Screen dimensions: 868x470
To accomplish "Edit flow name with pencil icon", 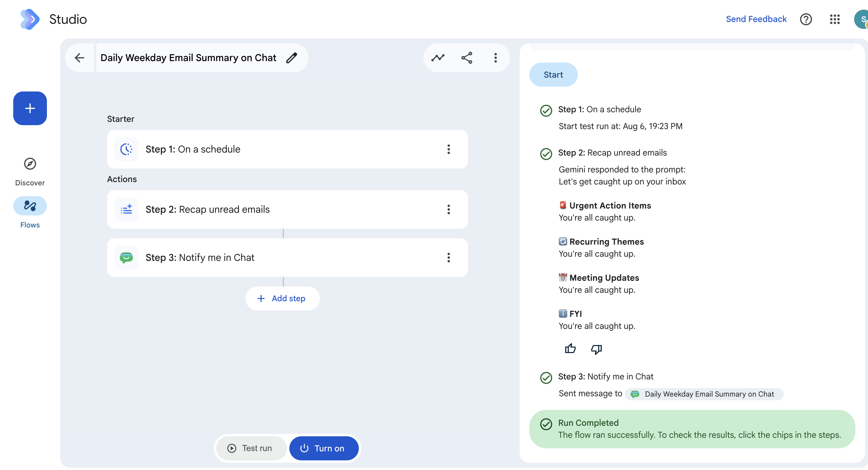I will [292, 58].
